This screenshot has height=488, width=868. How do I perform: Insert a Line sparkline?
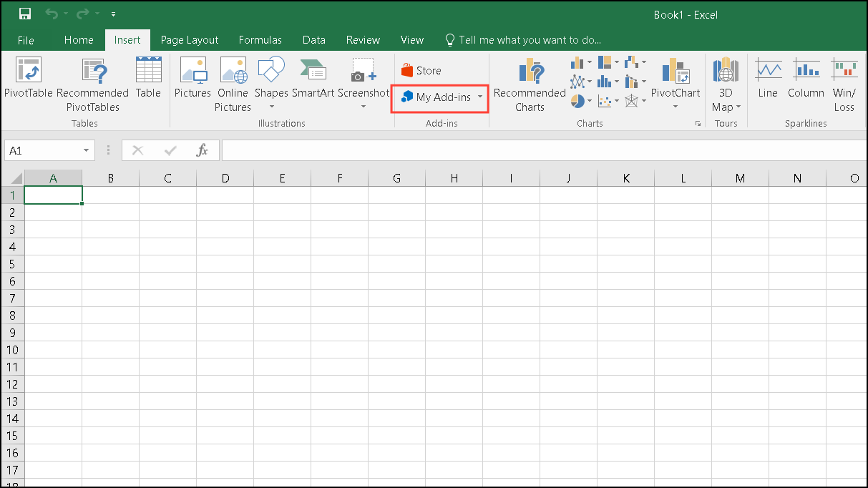point(768,77)
